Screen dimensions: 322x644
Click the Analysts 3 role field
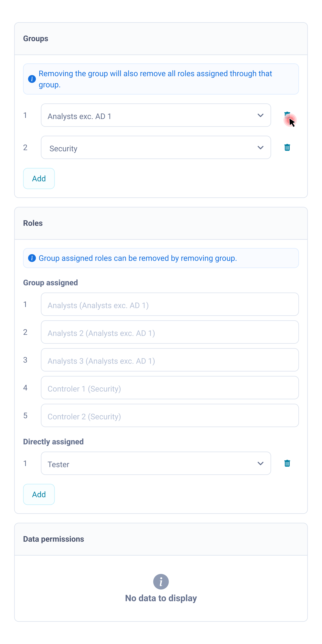tap(169, 360)
